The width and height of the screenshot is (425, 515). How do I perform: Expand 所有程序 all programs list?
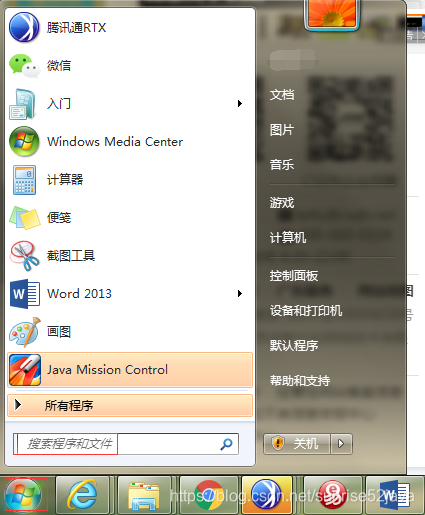(x=130, y=406)
